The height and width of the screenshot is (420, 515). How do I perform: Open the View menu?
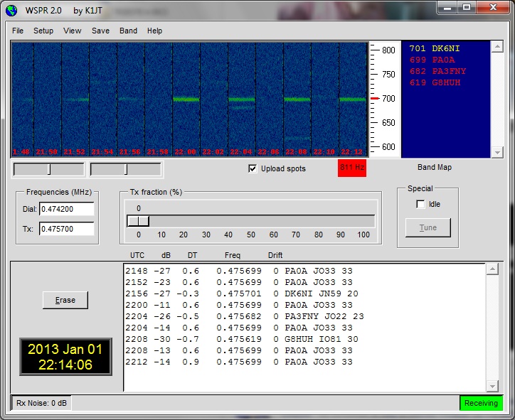pos(73,31)
